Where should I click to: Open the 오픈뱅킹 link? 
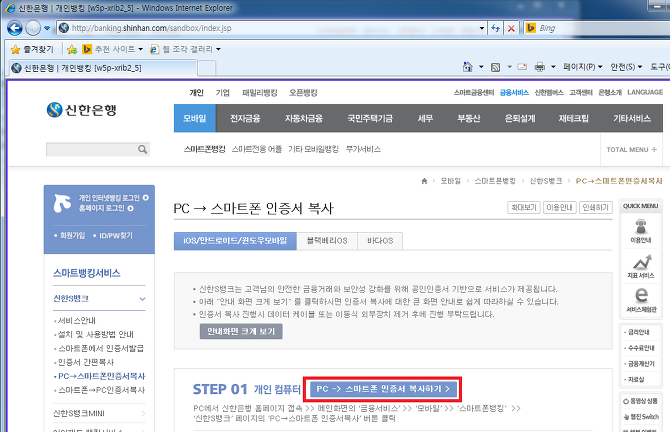(x=303, y=93)
